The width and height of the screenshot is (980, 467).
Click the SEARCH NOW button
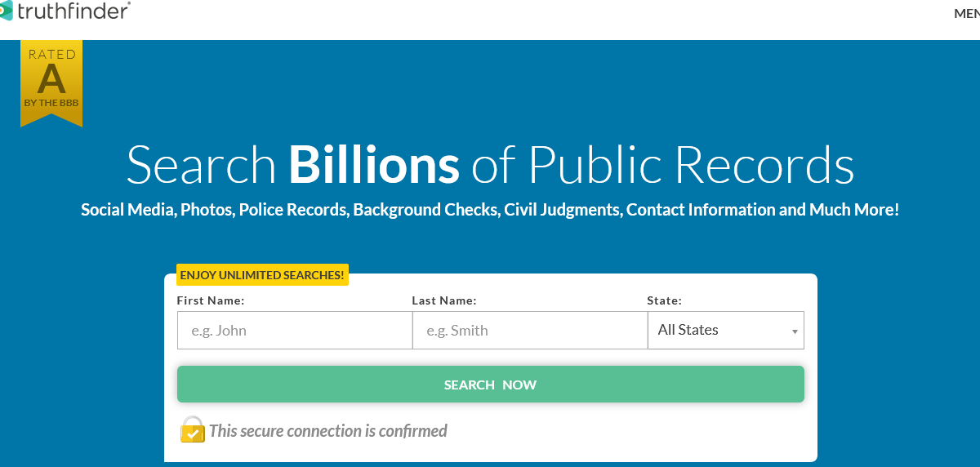[x=491, y=385]
